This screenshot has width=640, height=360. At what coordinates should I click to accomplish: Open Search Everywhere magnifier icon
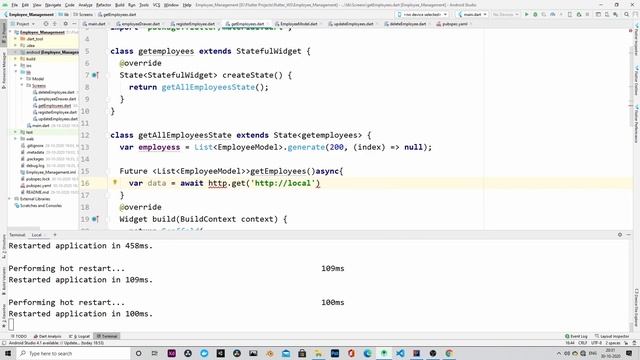point(627,14)
